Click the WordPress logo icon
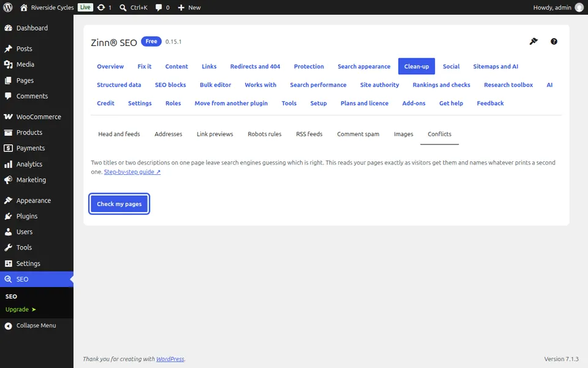The width and height of the screenshot is (588, 368). click(x=8, y=7)
